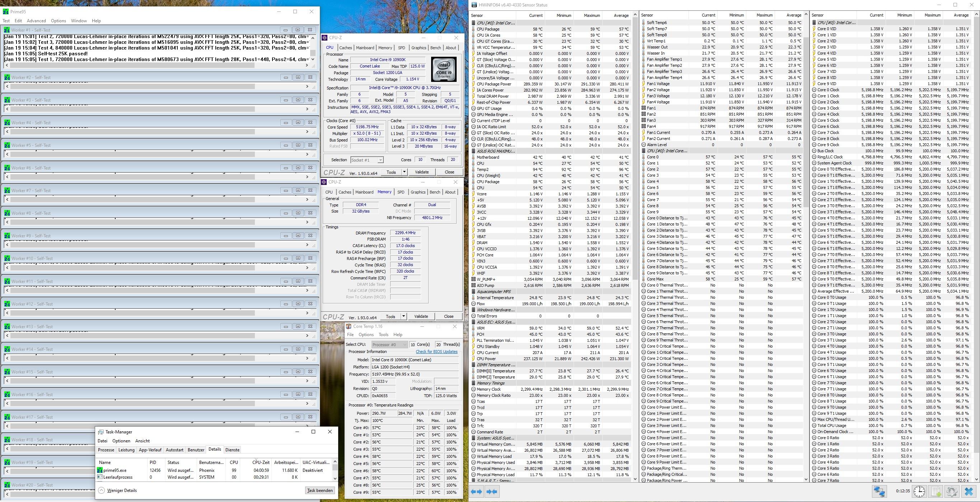The width and height of the screenshot is (980, 502).
Task: Open Core Temp Tools menu
Action: coord(383,335)
